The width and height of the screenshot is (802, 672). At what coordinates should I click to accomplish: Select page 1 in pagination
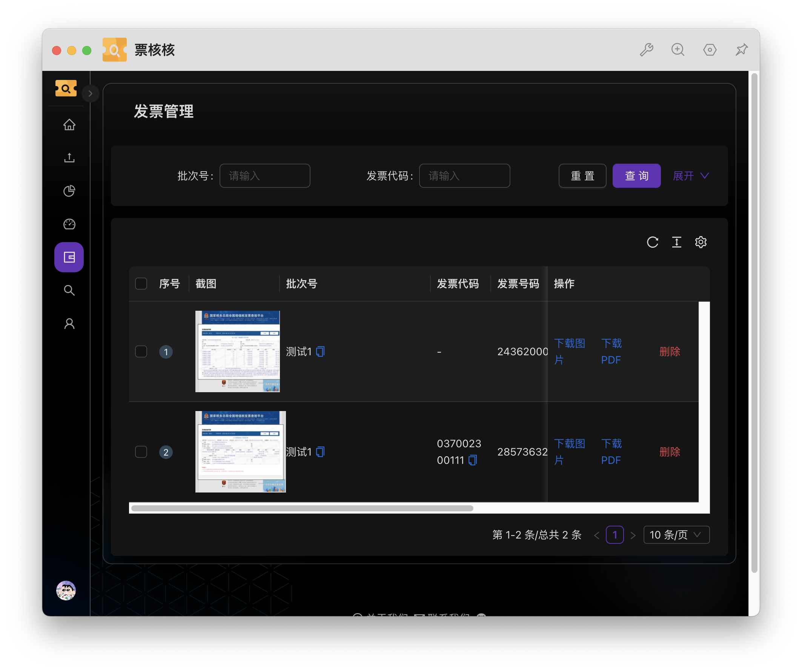pos(615,535)
